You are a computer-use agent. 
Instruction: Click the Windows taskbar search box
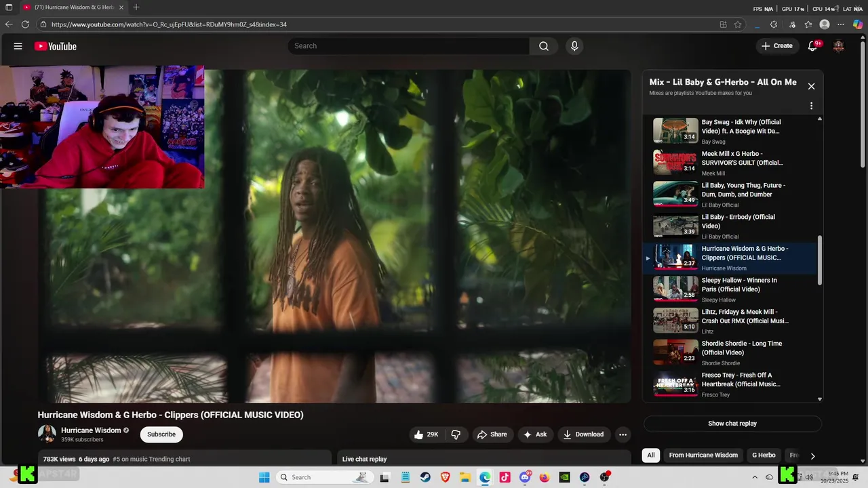(x=325, y=477)
